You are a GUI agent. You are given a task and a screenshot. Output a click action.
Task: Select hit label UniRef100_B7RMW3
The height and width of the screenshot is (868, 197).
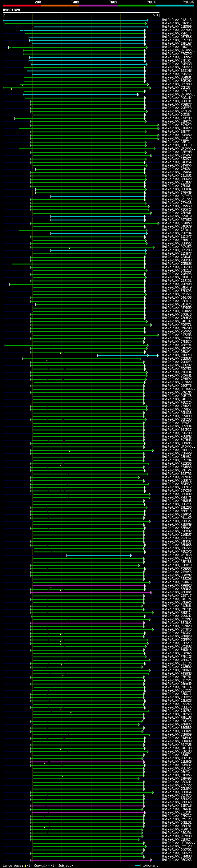point(177,856)
